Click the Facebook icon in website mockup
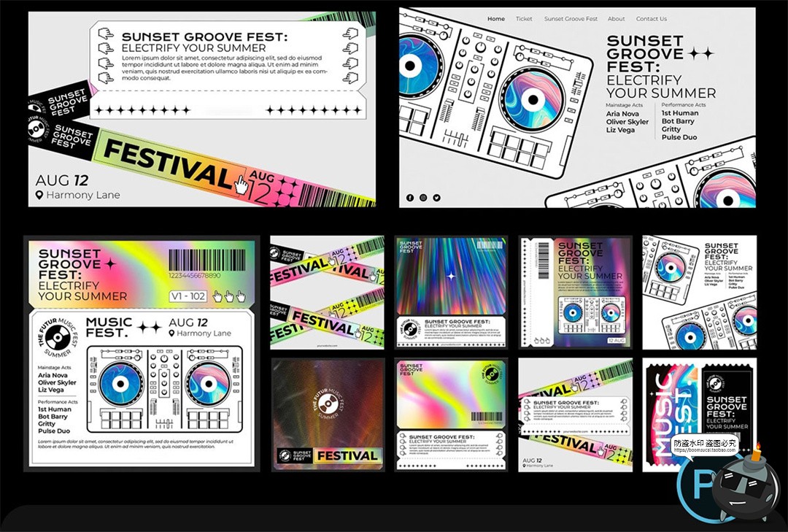The image size is (788, 532). click(x=409, y=198)
